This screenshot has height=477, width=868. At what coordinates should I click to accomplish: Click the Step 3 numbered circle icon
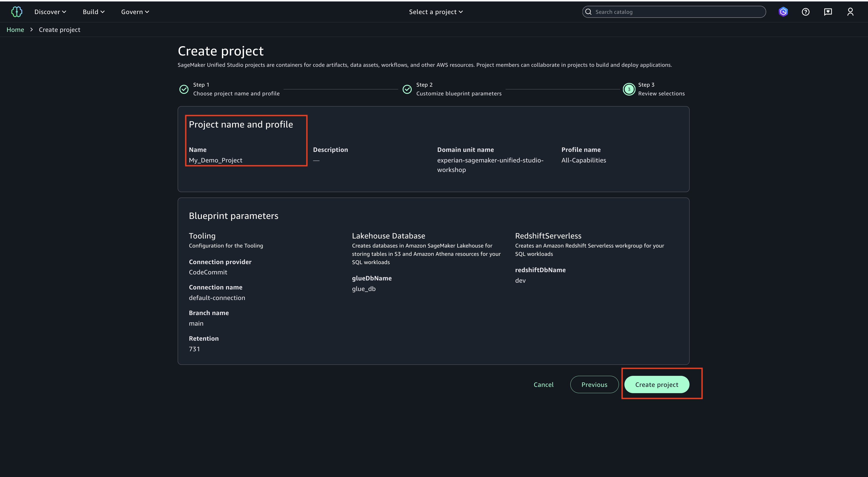[x=629, y=89]
